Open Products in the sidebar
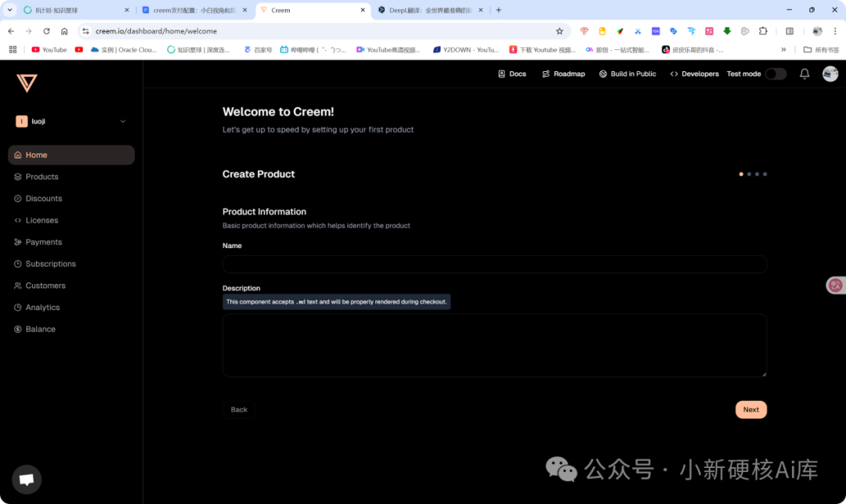This screenshot has height=504, width=846. (x=71, y=177)
